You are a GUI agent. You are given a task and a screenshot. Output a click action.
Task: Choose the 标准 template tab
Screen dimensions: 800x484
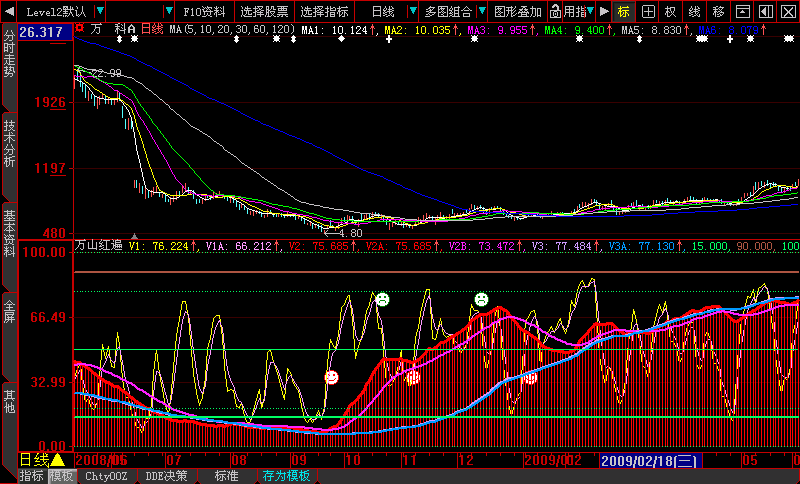click(227, 476)
